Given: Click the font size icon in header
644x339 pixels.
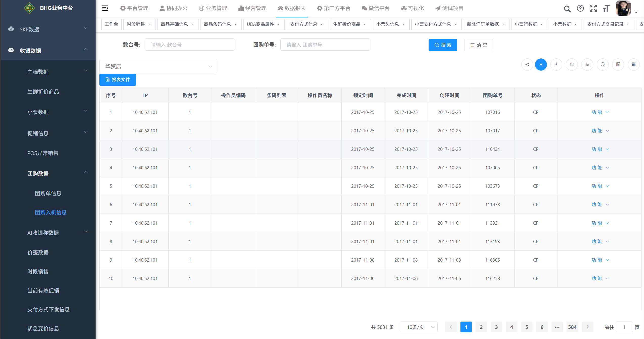Looking at the screenshot, I should [x=606, y=8].
